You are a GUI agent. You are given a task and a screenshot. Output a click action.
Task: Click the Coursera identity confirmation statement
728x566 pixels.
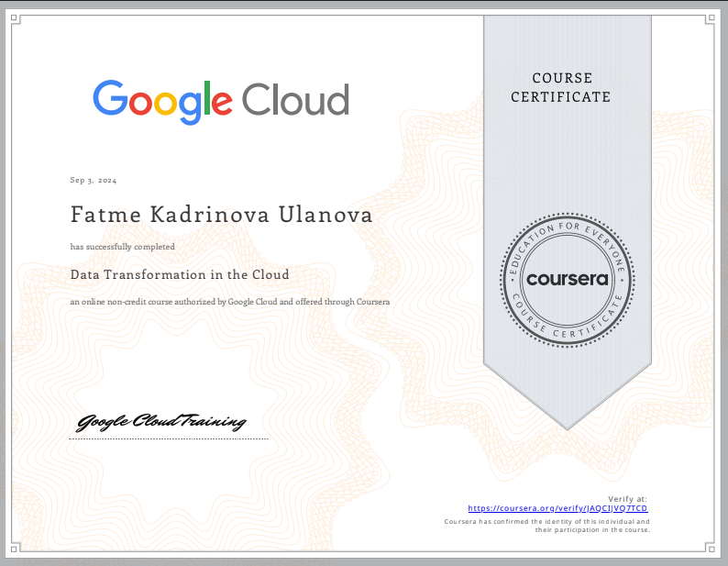(547, 526)
